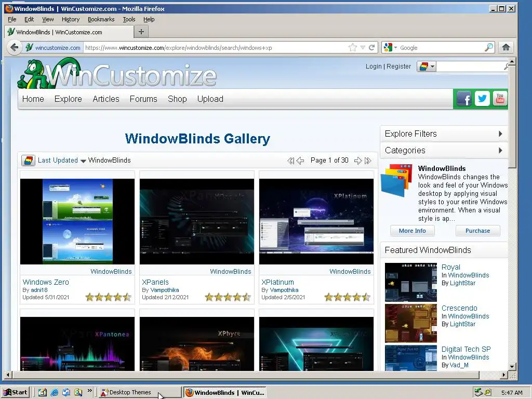Open the Royal featured skin thumbnail
The image size is (532, 399).
(x=411, y=282)
